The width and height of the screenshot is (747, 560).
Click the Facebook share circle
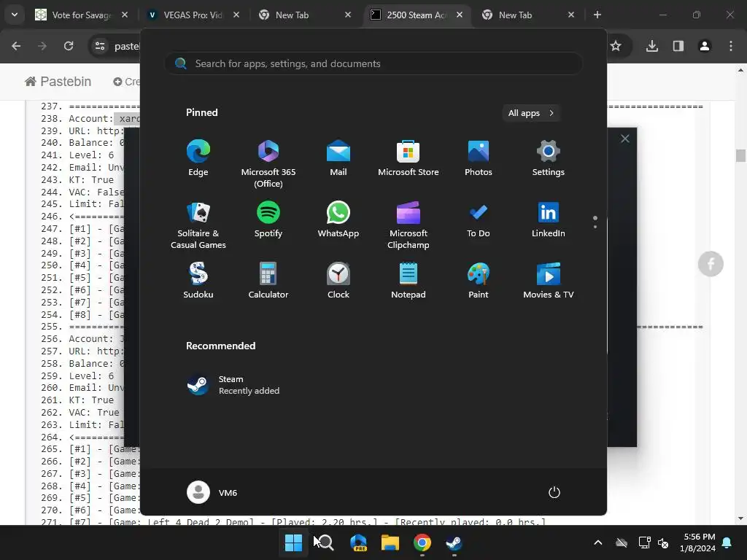coord(711,264)
